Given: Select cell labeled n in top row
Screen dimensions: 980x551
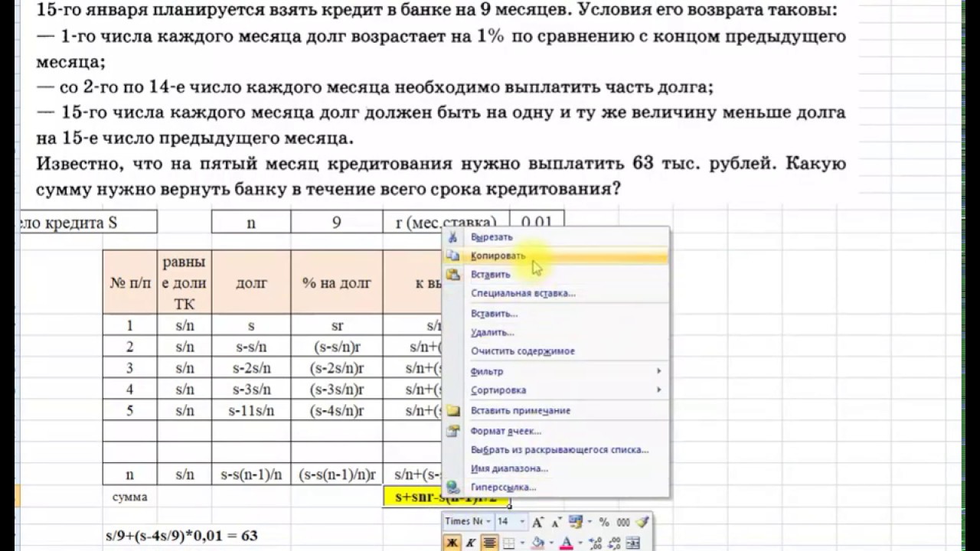Looking at the screenshot, I should point(251,223).
